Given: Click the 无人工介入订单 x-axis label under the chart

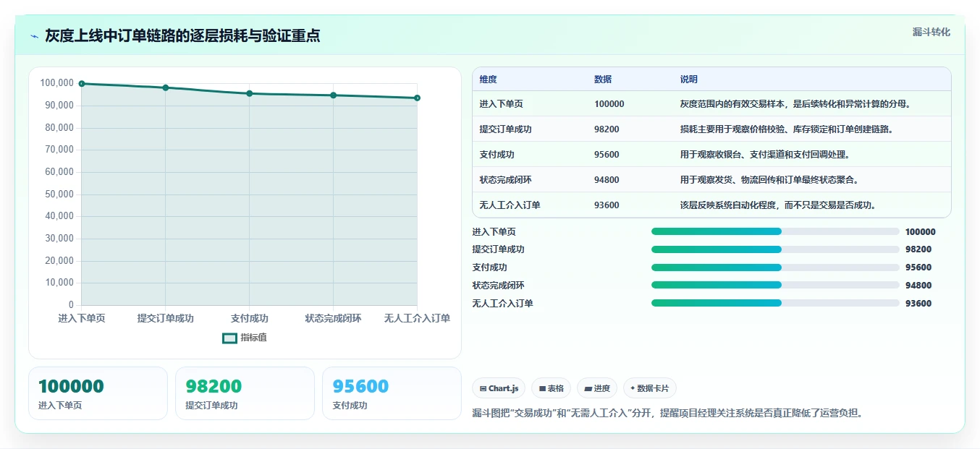Looking at the screenshot, I should (417, 319).
